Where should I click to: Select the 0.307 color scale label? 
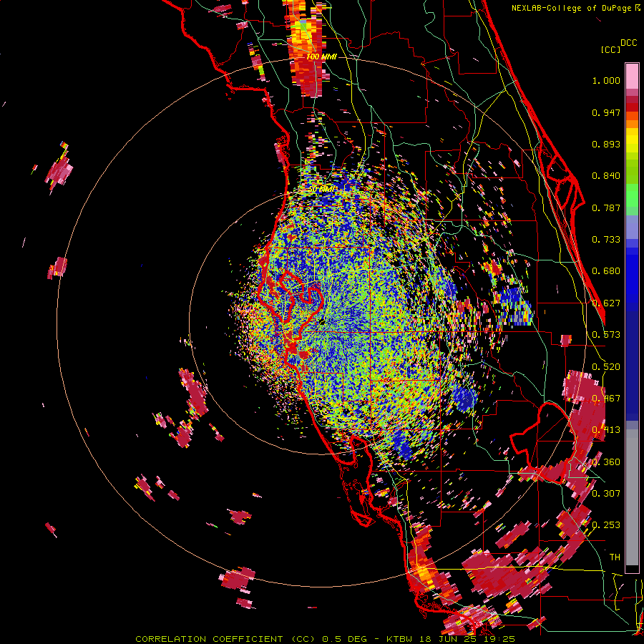click(x=606, y=494)
